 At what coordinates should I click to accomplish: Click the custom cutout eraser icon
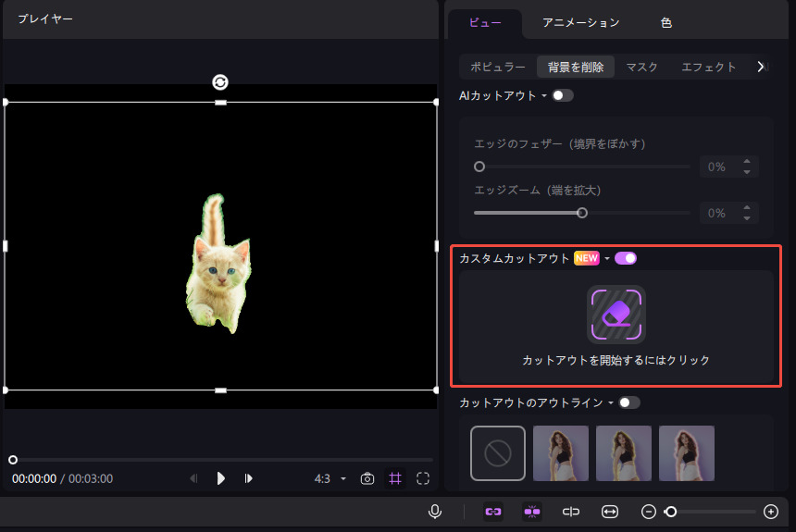616,315
